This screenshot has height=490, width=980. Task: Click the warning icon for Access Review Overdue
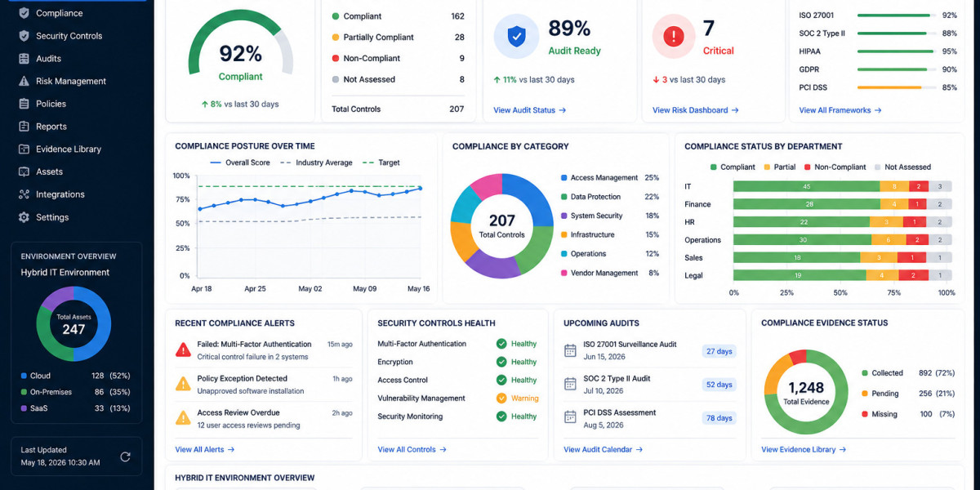[184, 418]
